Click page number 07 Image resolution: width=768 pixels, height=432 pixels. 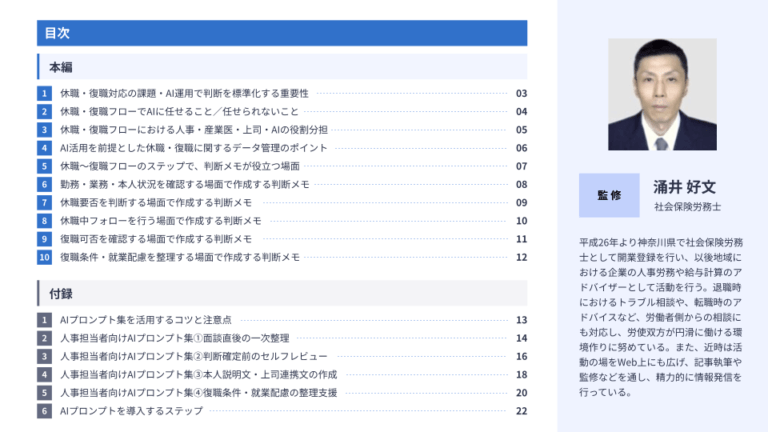[x=521, y=166]
